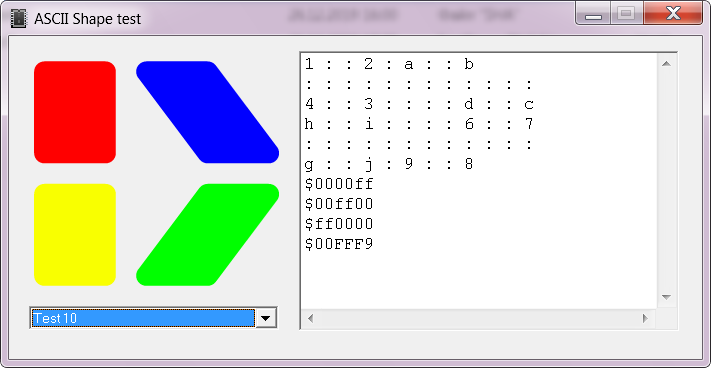Click the horizontal scrollbar left arrow
The width and height of the screenshot is (711, 368).
tap(311, 318)
